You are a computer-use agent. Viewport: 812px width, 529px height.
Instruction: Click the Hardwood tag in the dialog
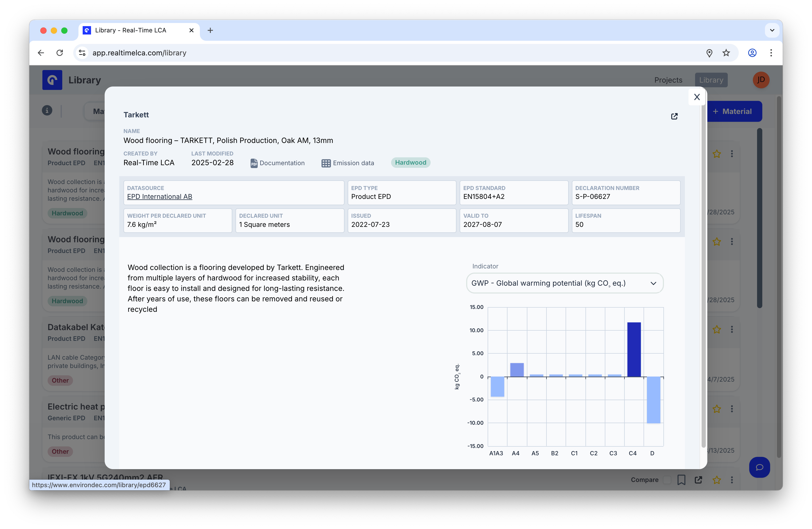(x=410, y=163)
